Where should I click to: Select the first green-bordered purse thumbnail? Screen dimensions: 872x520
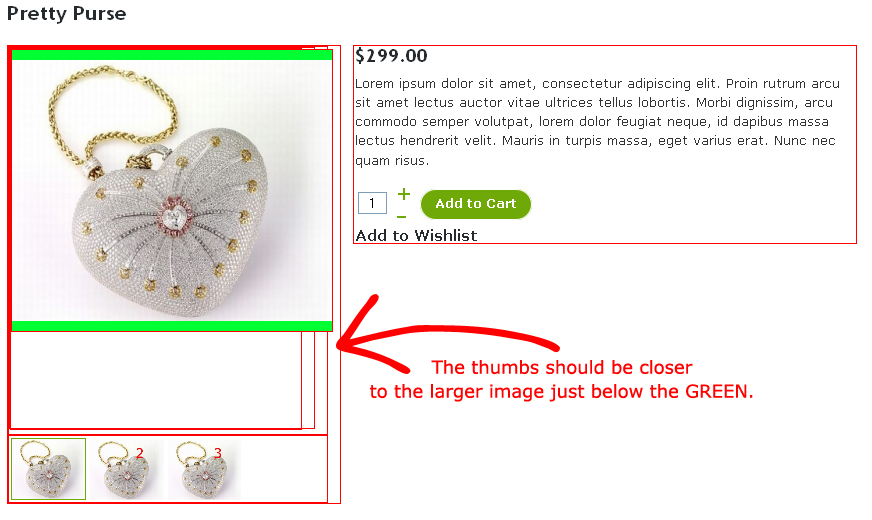coord(48,469)
